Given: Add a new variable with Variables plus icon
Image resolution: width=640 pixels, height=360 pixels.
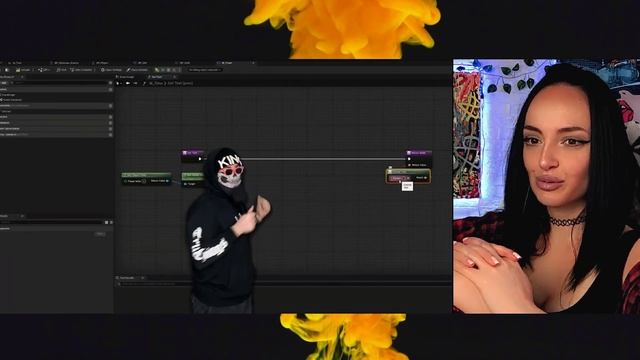Looking at the screenshot, I should click(x=110, y=123).
